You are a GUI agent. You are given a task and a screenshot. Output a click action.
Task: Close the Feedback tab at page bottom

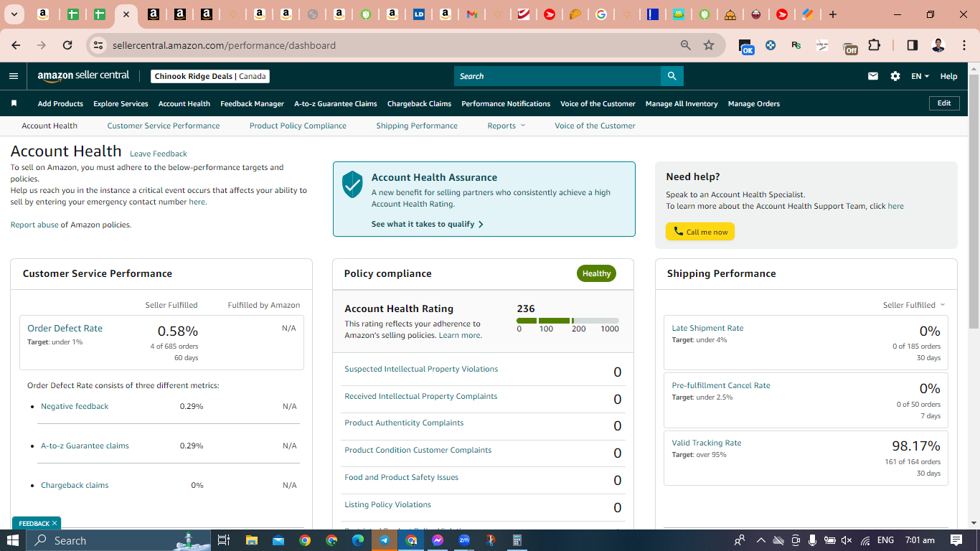pyautogui.click(x=55, y=523)
